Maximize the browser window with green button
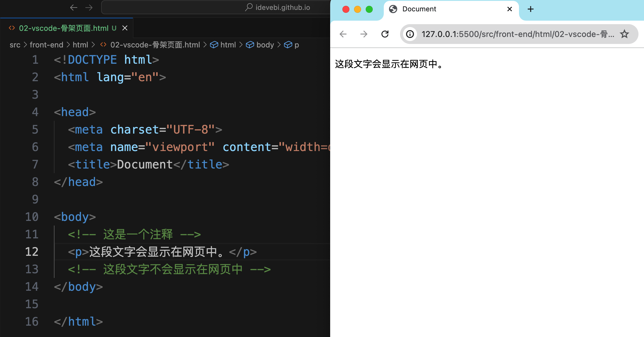This screenshot has width=644, height=337. (x=369, y=9)
